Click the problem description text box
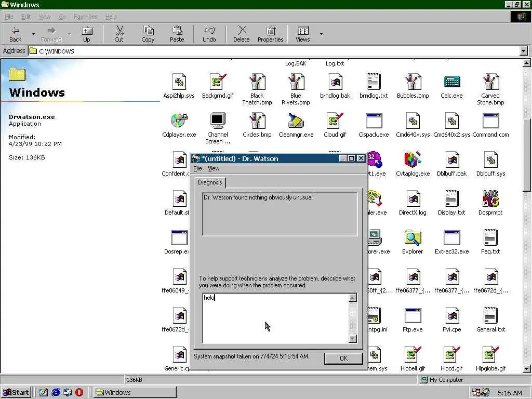 (x=275, y=318)
